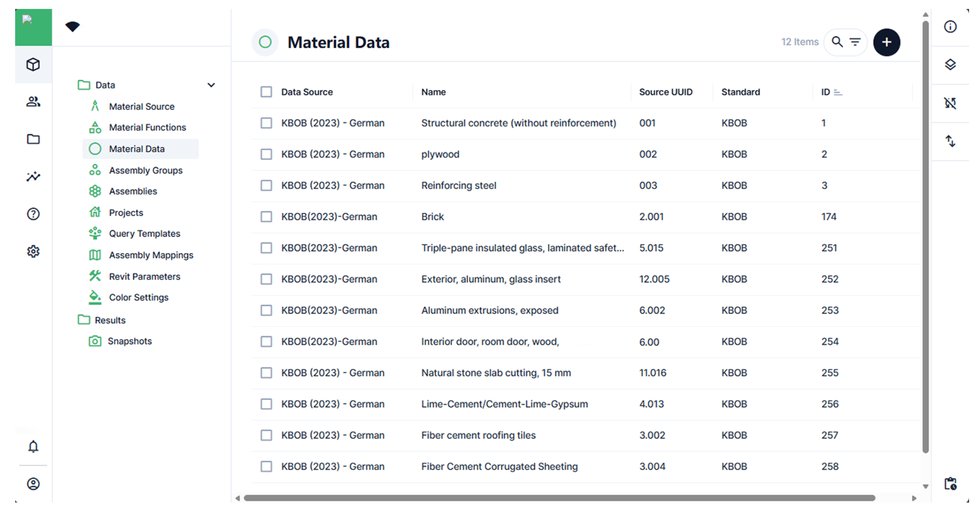Select the Brick row checkbox
The height and width of the screenshot is (511, 980).
266,217
